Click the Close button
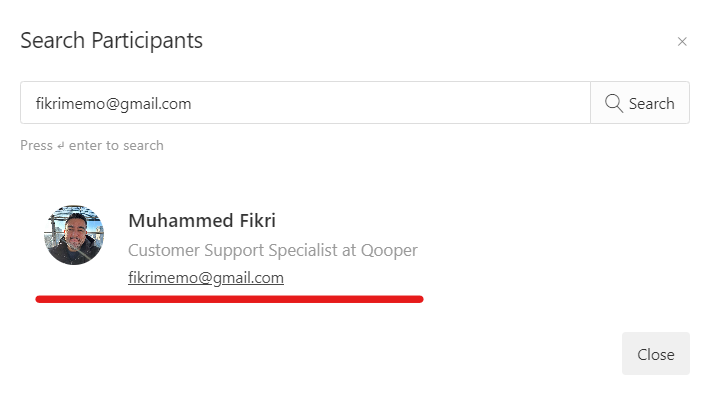The width and height of the screenshot is (706, 394). coord(656,354)
